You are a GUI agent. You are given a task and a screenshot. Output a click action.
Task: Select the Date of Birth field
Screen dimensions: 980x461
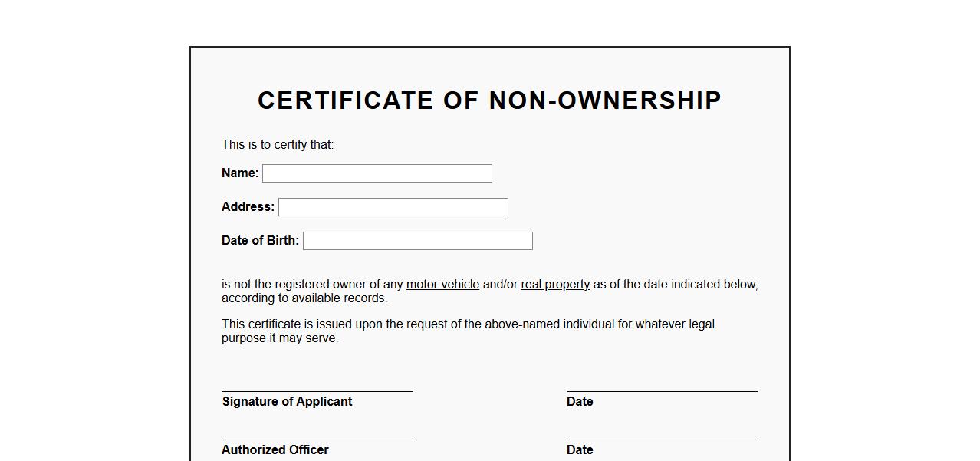417,241
